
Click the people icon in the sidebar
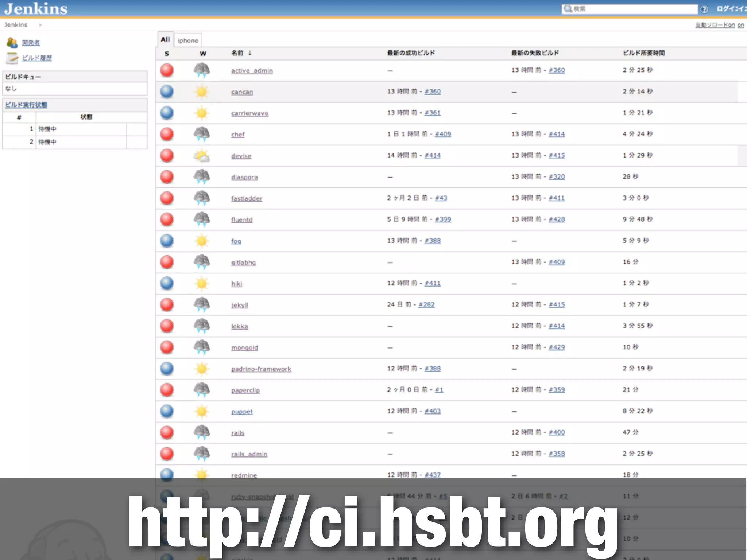point(12,43)
